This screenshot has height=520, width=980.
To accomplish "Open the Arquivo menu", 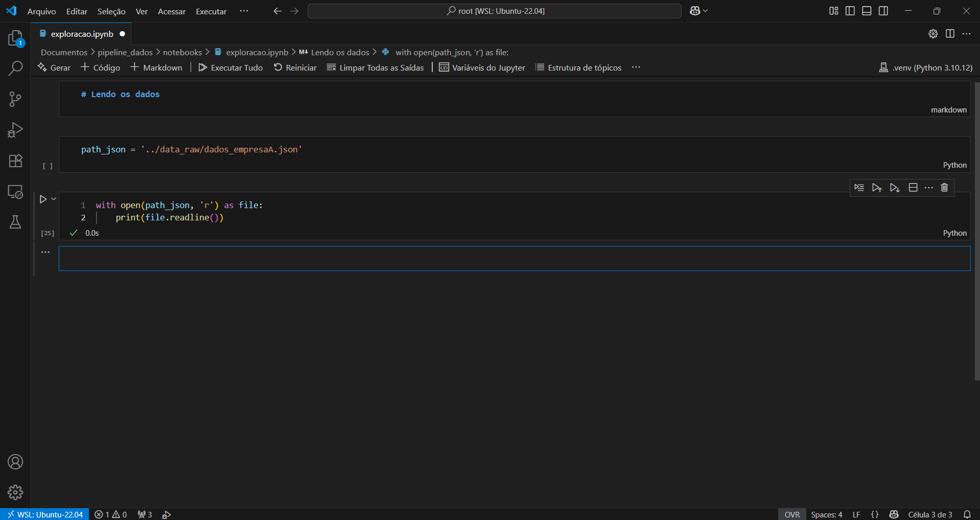I will [41, 11].
